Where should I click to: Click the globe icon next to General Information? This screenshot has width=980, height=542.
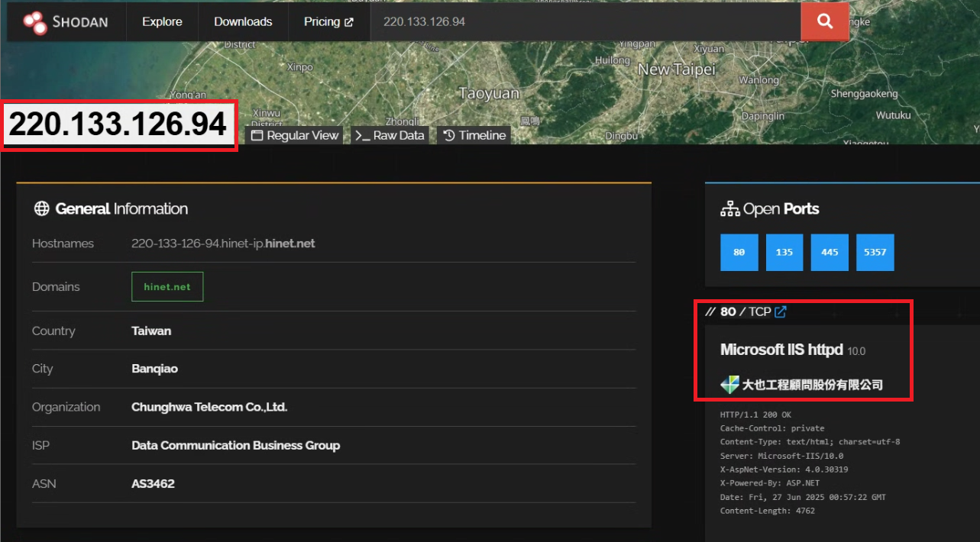[x=42, y=208]
